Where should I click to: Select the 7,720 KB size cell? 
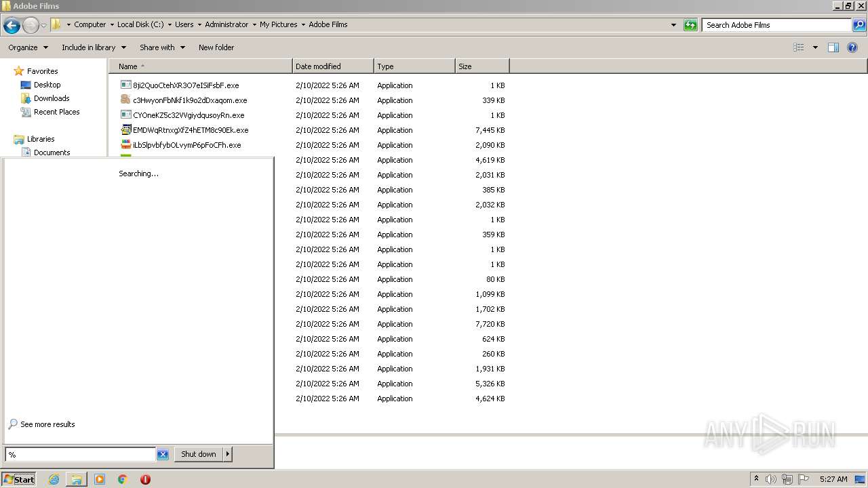point(490,324)
